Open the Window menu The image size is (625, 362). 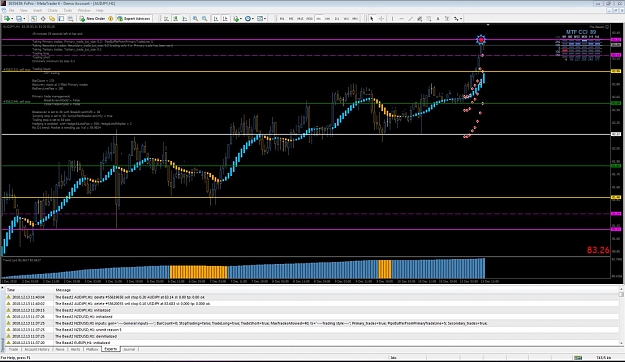click(x=84, y=10)
